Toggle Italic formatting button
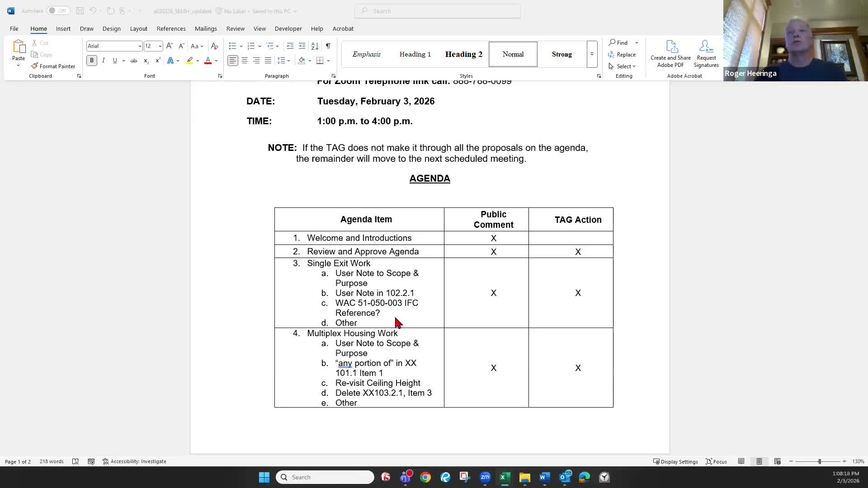 coord(104,61)
